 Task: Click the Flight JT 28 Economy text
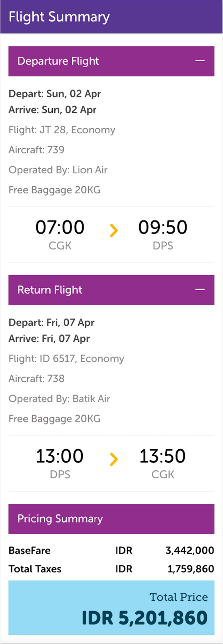pyautogui.click(x=62, y=130)
